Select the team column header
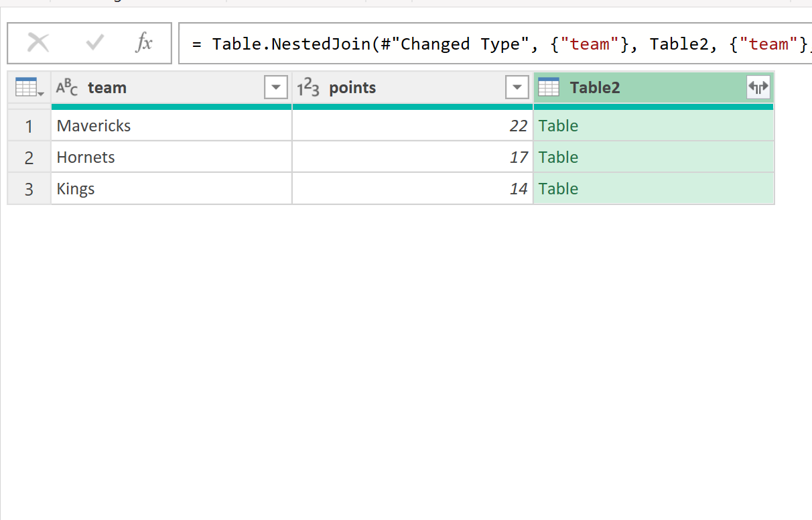812x520 pixels. 107,87
